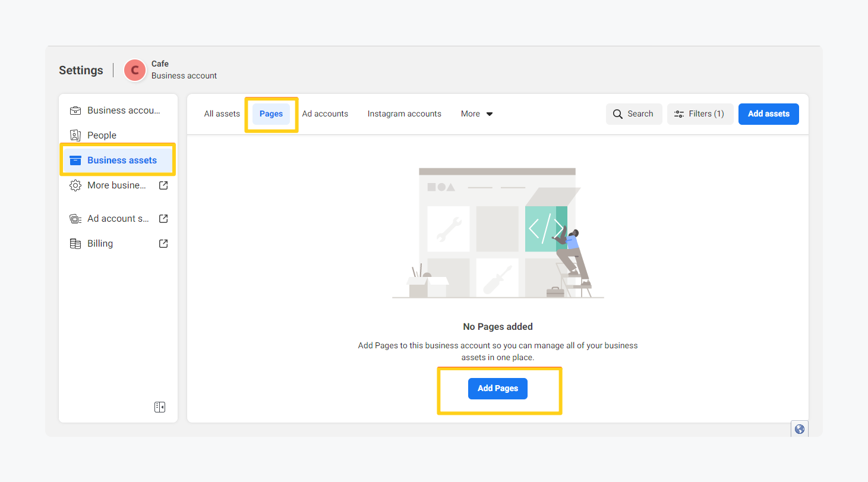Click the Add assets button
The width and height of the screenshot is (868, 482).
pos(768,114)
